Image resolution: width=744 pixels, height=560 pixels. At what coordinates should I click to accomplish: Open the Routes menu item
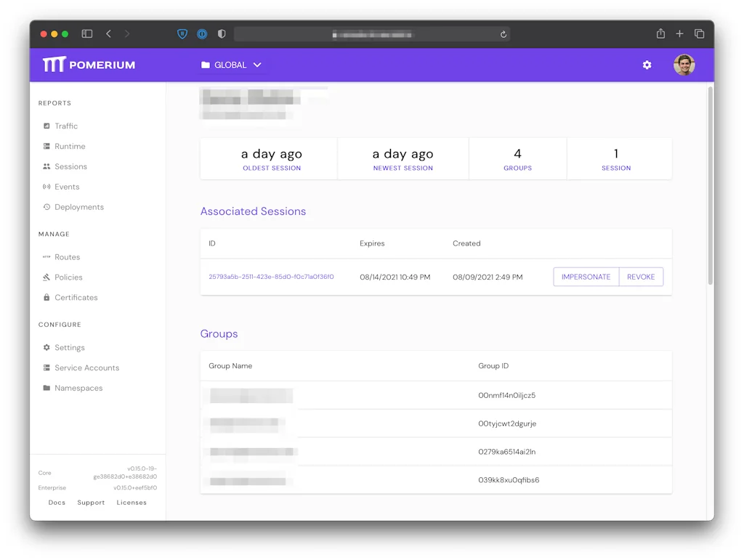(67, 257)
